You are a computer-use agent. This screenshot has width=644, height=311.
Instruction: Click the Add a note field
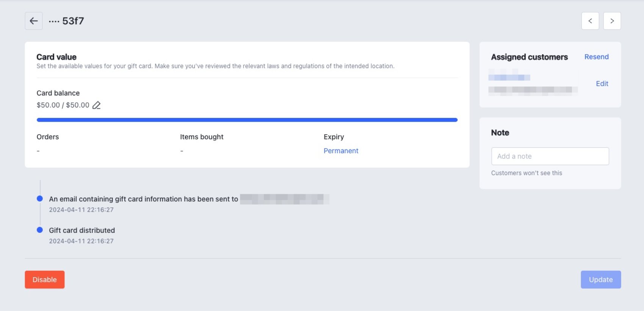[550, 156]
